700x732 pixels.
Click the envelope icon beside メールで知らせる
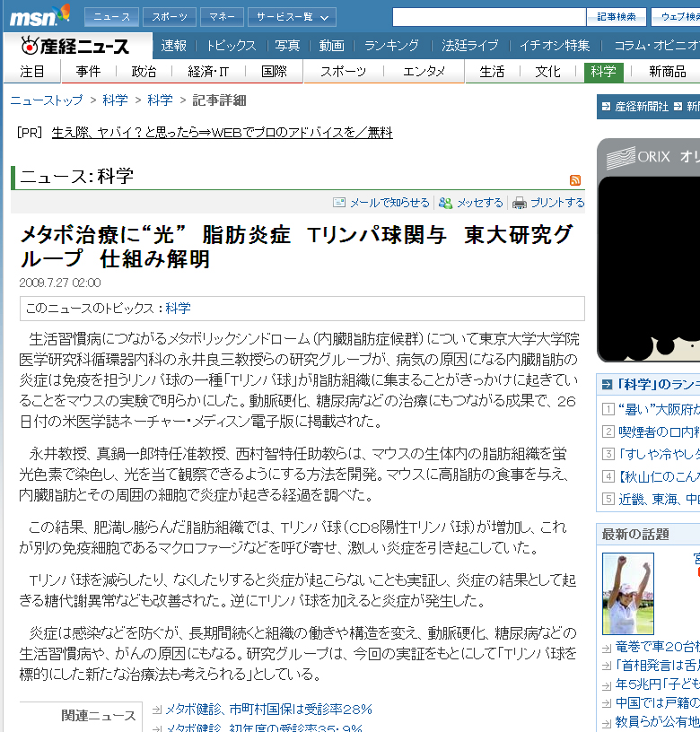tap(339, 203)
